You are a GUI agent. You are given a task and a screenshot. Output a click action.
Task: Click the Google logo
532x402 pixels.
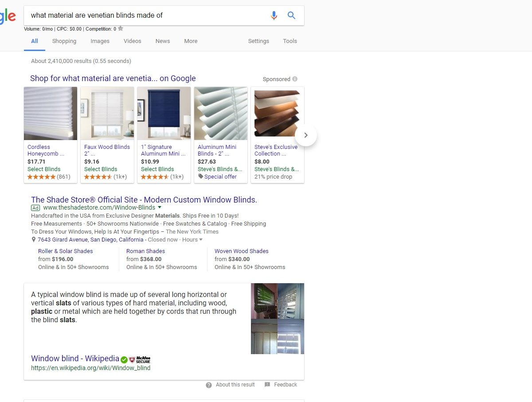[x=8, y=17]
